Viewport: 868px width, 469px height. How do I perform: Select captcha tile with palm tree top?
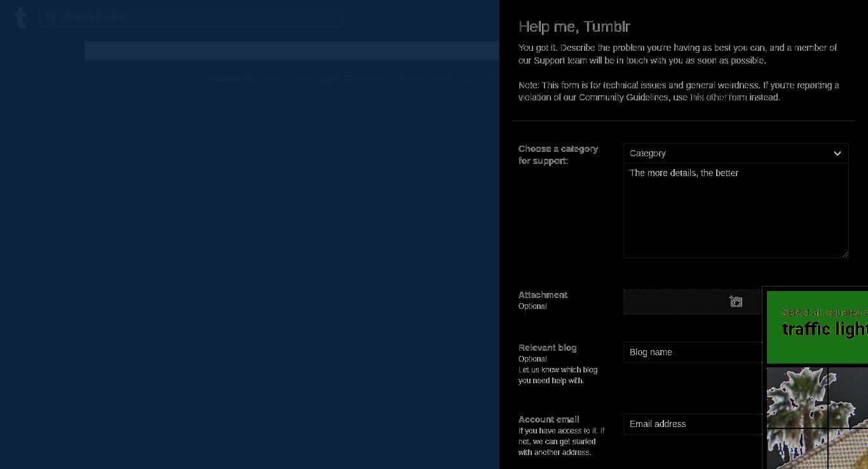797,397
